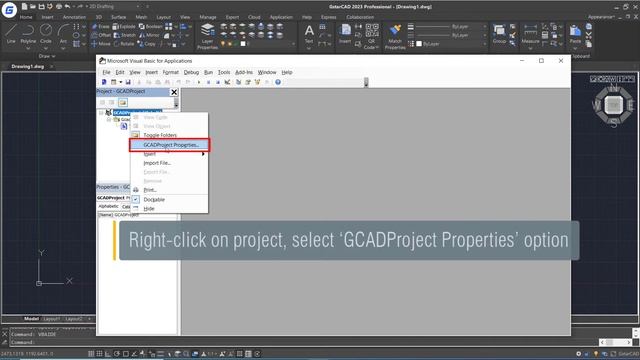
Task: Select the Model layout tab
Action: click(x=31, y=319)
